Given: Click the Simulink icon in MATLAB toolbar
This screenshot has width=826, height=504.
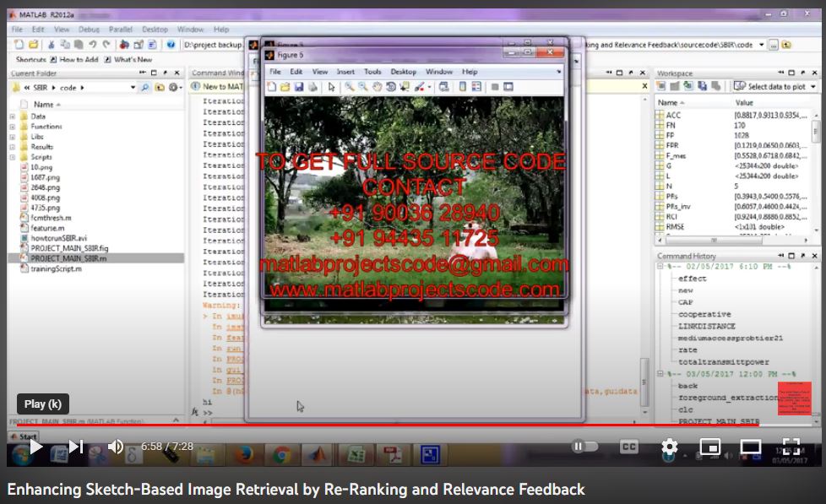Looking at the screenshot, I should [x=124, y=45].
